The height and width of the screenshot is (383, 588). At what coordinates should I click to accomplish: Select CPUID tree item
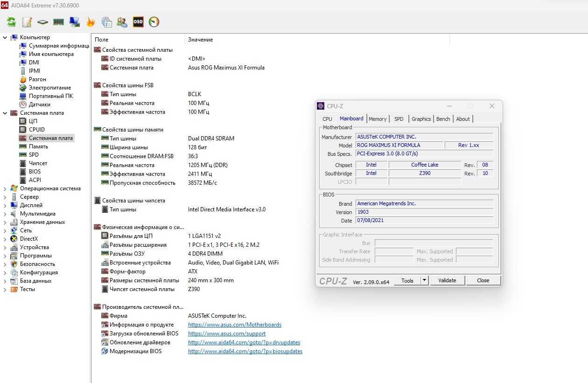(x=37, y=130)
